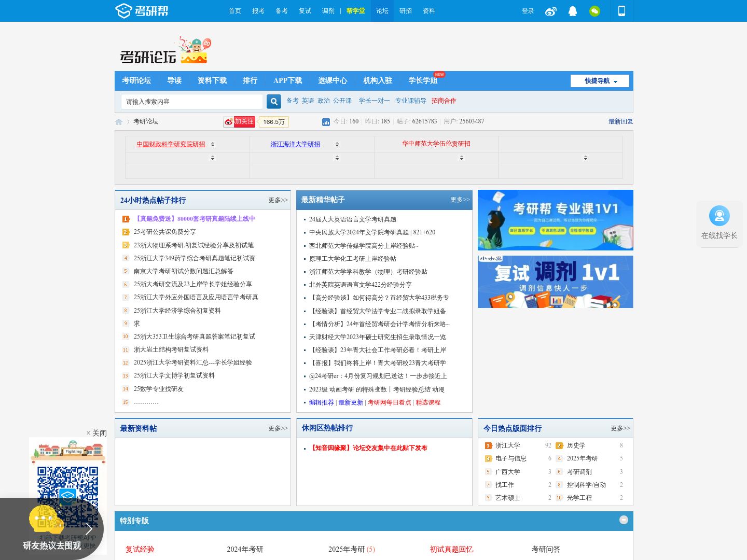Image resolution: width=747 pixels, height=560 pixels.
Task: Open 浙江大学 in hot board ranking
Action: point(507,445)
